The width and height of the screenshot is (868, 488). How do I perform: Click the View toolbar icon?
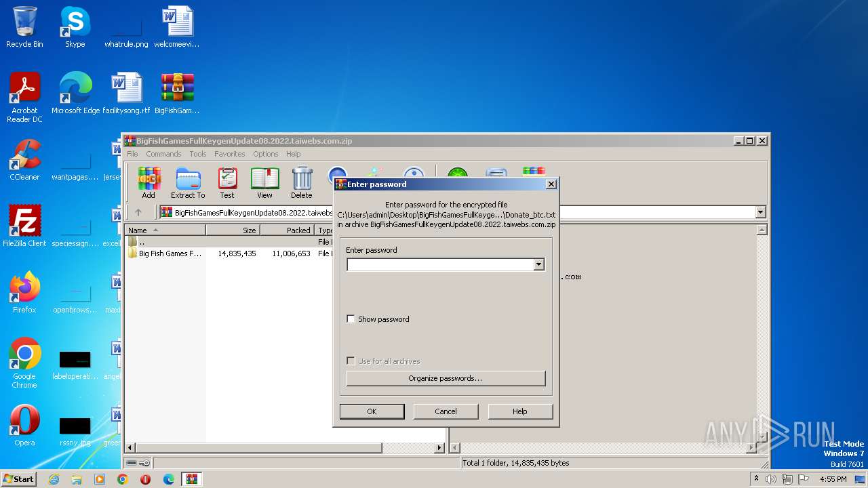tap(264, 183)
